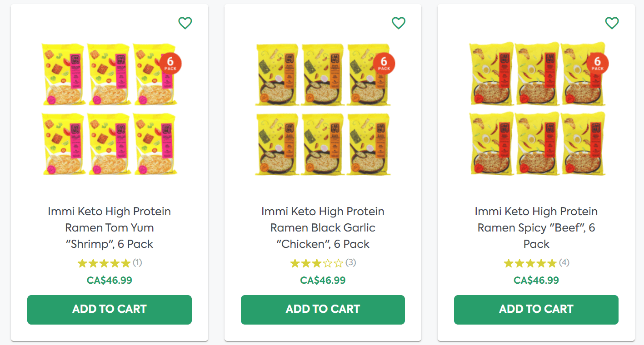Add Tom Yum "Shrimp" ramen to cart
The image size is (644, 345).
110,310
